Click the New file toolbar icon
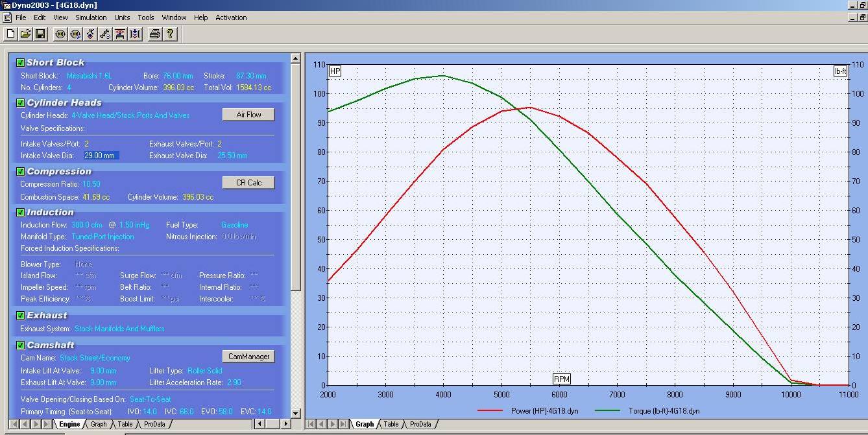 click(x=11, y=34)
